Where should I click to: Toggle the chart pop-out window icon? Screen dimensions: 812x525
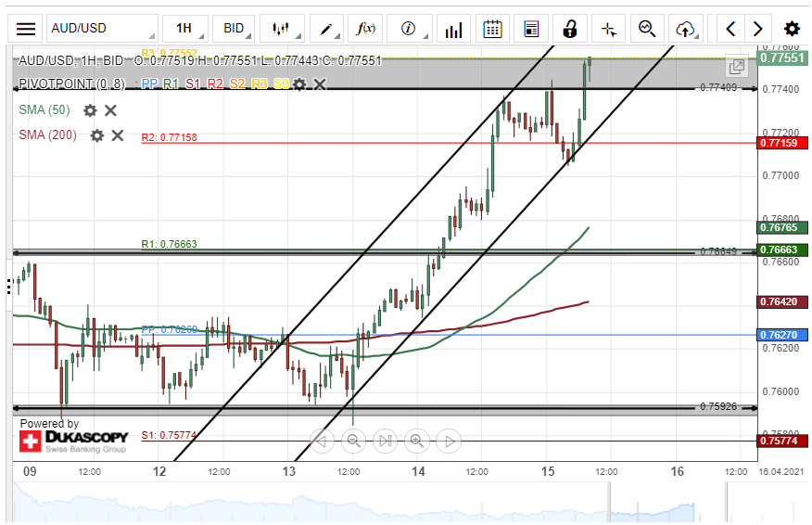737,67
